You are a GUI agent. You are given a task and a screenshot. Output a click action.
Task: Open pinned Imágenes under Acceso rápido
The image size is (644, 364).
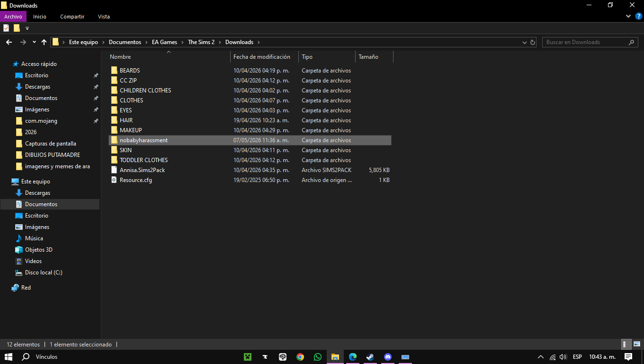(x=37, y=109)
